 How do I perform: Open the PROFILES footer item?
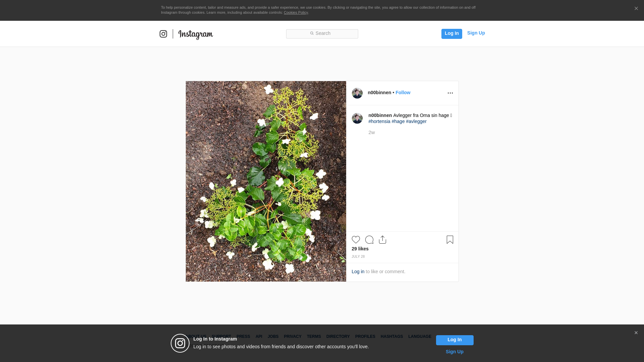[365, 337]
